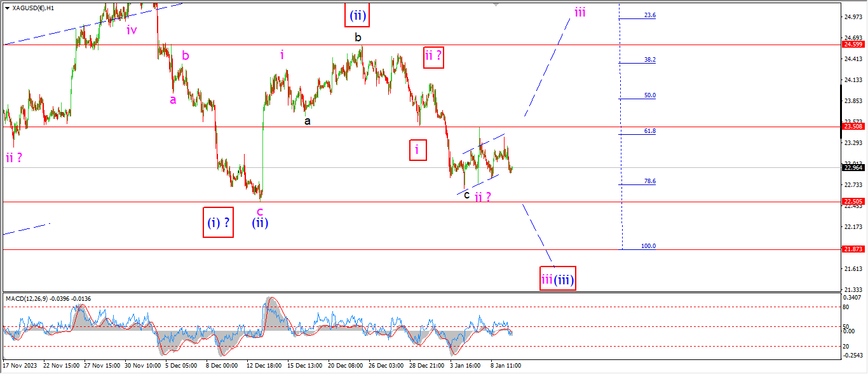This screenshot has height=374, width=868.
Task: Click the gray chart shift triangle marker
Action: [496, 4]
